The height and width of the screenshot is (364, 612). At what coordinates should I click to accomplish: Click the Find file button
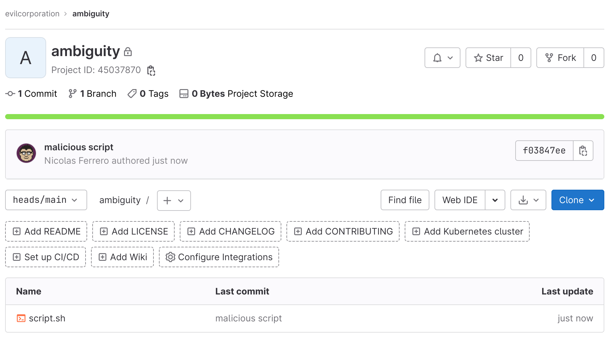pos(405,200)
